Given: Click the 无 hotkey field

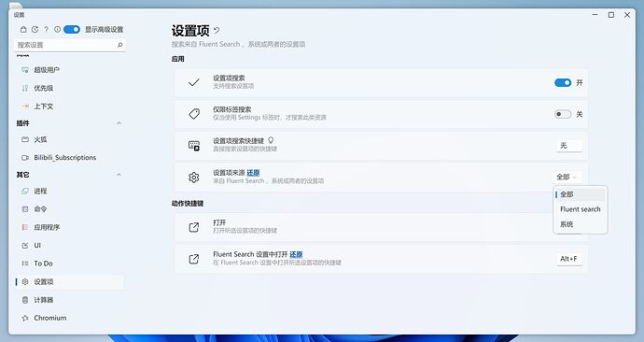Looking at the screenshot, I should [x=568, y=145].
